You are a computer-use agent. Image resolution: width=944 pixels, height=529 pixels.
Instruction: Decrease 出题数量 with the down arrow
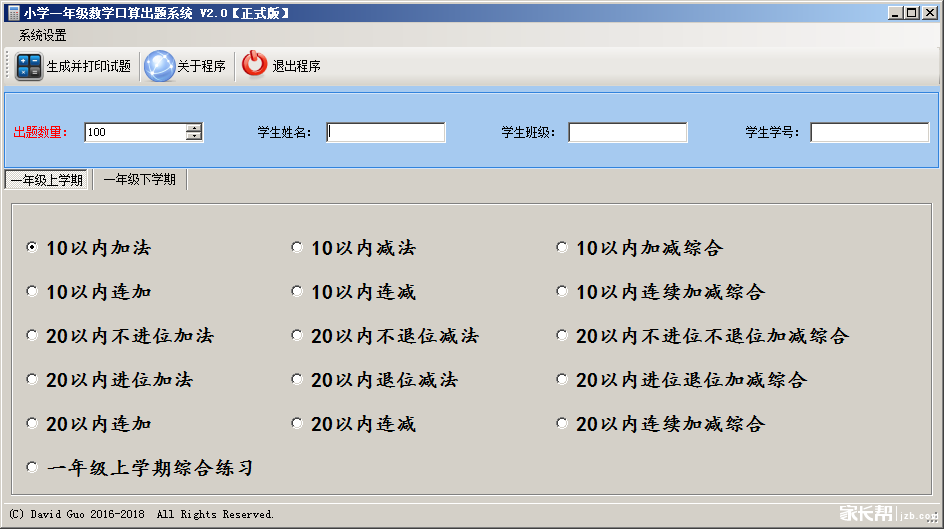(193, 137)
